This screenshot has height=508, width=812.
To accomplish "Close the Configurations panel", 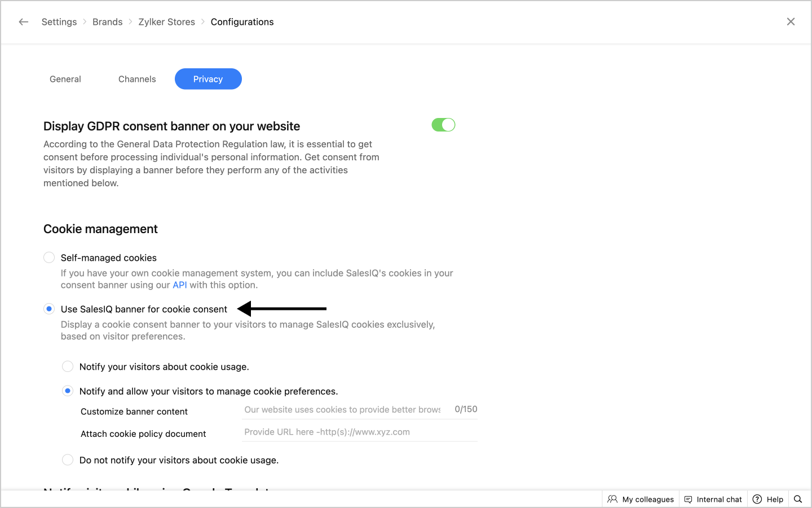I will 791,21.
